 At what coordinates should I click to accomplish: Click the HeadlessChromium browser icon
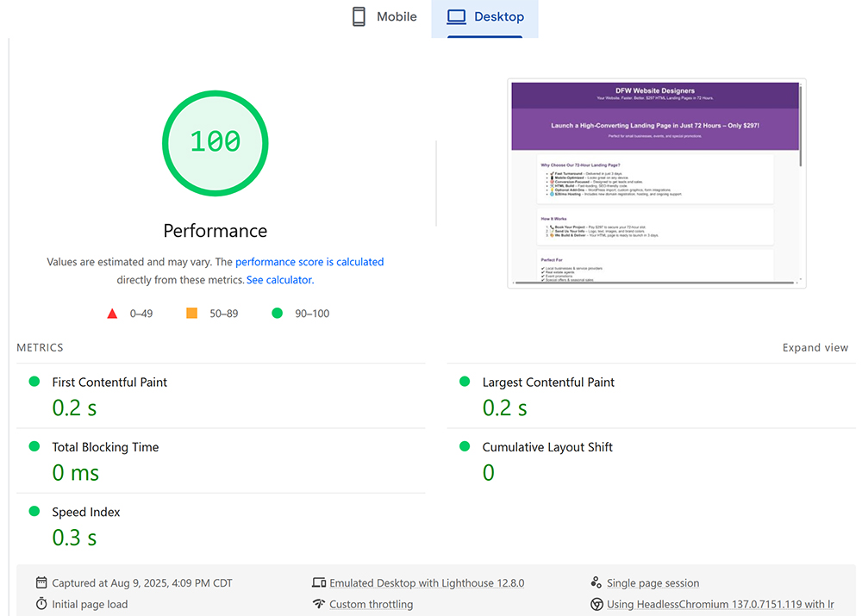[596, 604]
